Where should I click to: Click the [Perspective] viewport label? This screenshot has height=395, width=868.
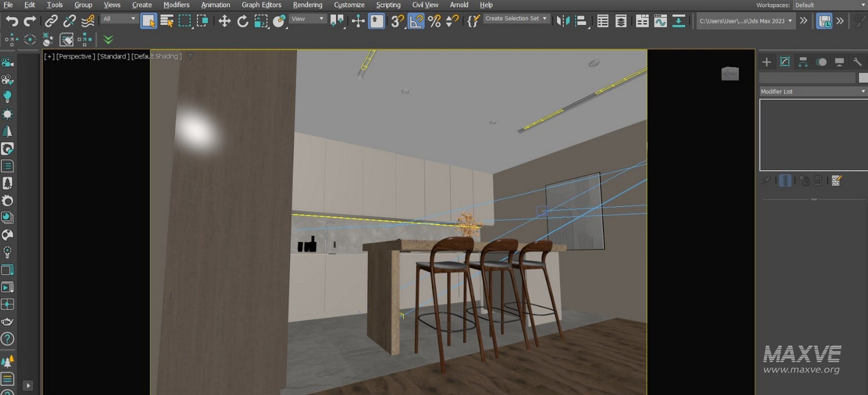[76, 56]
